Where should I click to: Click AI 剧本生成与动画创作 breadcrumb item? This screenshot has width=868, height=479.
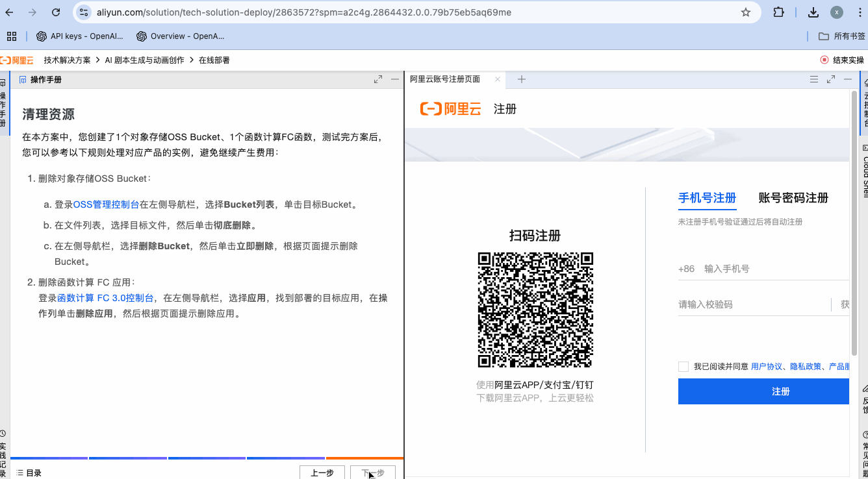click(145, 60)
